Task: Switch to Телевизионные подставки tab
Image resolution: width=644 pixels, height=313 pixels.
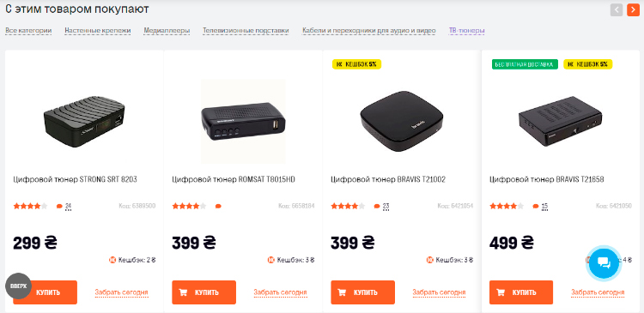Action: point(246,30)
